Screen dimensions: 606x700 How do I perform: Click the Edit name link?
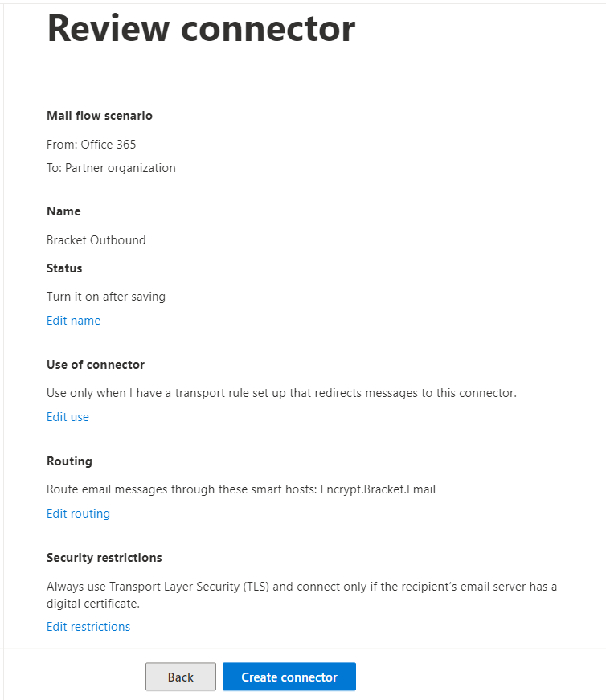pos(74,321)
